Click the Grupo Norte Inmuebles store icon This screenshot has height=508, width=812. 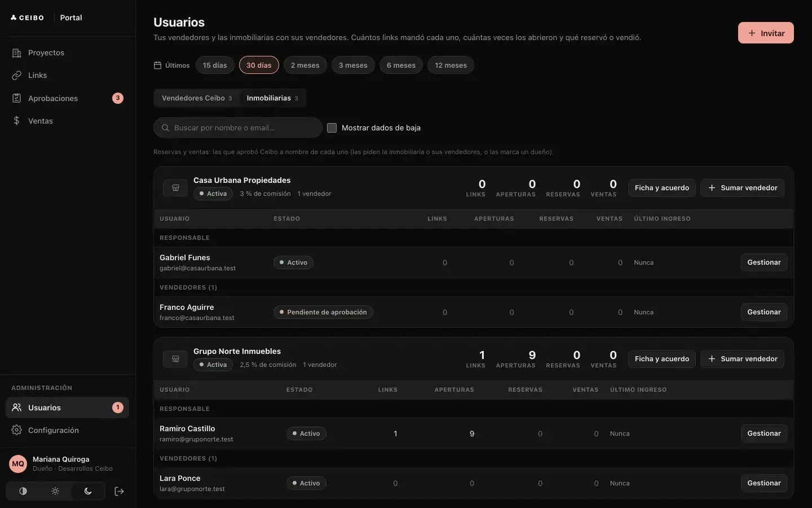click(175, 359)
